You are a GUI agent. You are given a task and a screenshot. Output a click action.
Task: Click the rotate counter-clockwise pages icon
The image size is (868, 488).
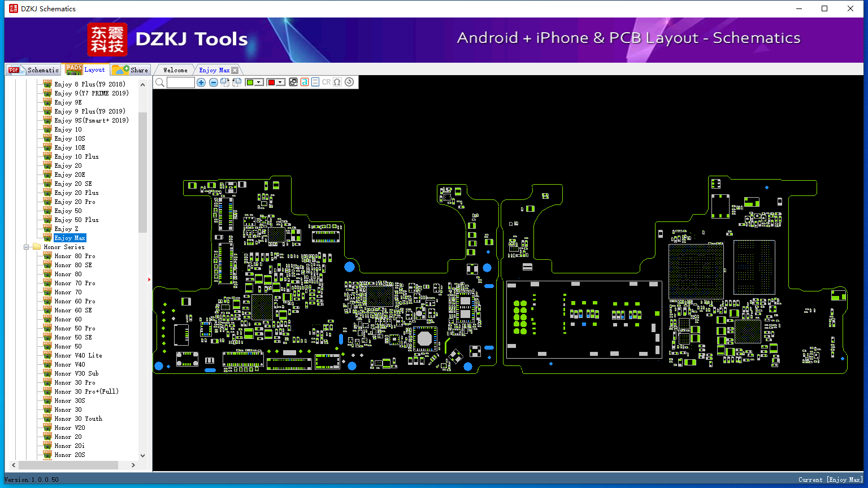(x=237, y=82)
